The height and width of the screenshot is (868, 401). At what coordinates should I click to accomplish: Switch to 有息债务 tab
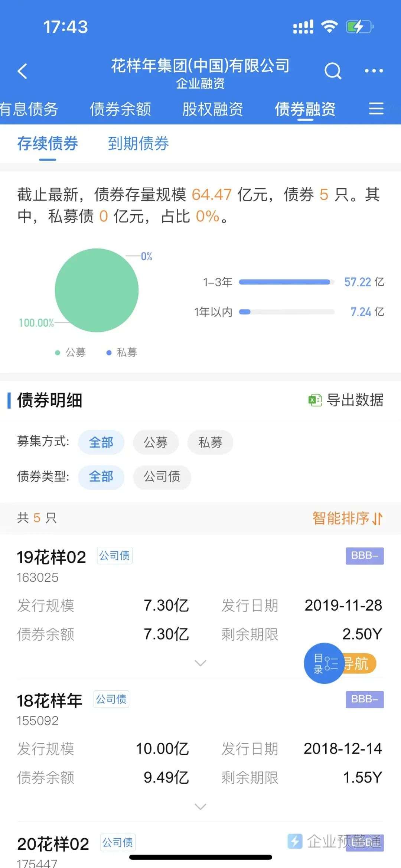coord(29,109)
